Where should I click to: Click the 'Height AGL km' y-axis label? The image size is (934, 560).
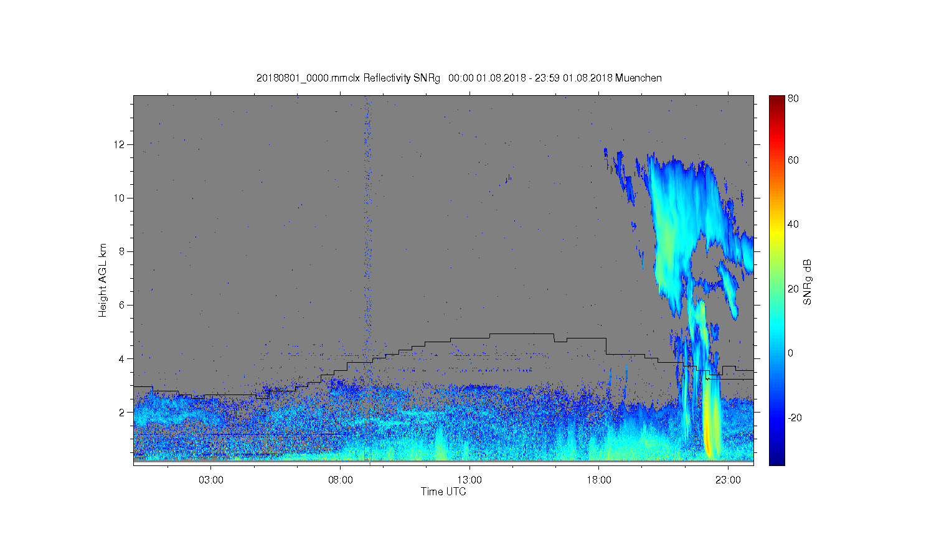103,280
